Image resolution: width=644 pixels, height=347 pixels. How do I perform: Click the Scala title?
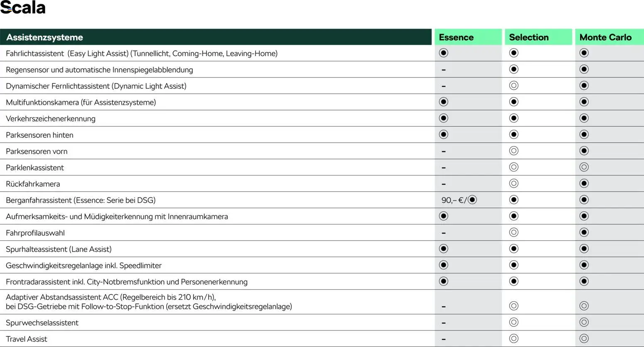[23, 8]
